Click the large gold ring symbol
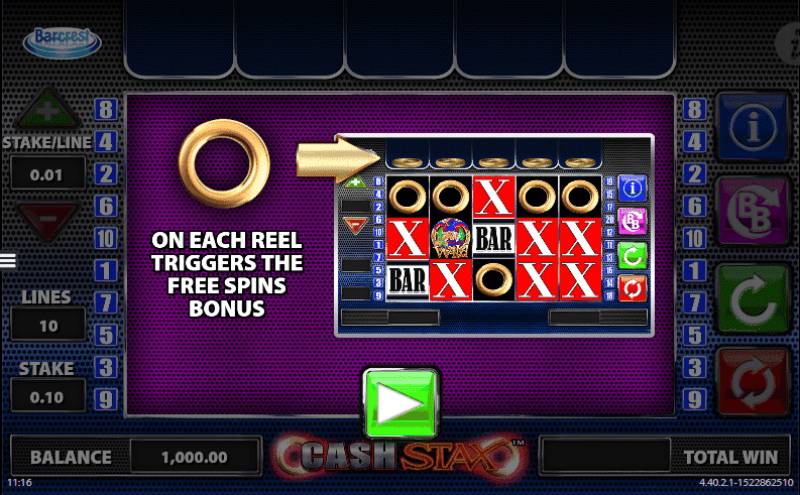Image resolution: width=800 pixels, height=495 pixels. point(224,163)
